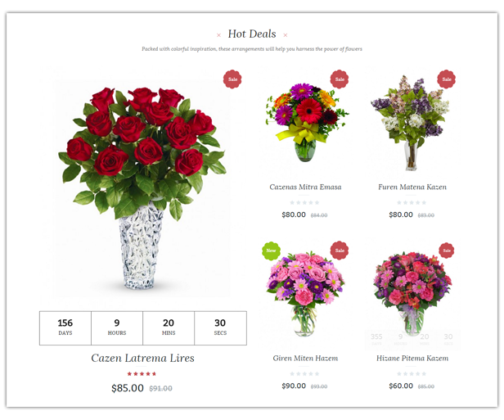504x420 pixels.
Task: Click the pink bouquet image of Giren Miten Hazem
Action: (305, 294)
